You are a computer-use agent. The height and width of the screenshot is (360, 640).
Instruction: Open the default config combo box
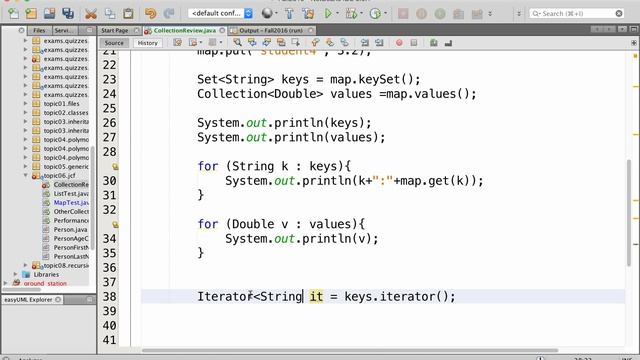pyautogui.click(x=220, y=13)
